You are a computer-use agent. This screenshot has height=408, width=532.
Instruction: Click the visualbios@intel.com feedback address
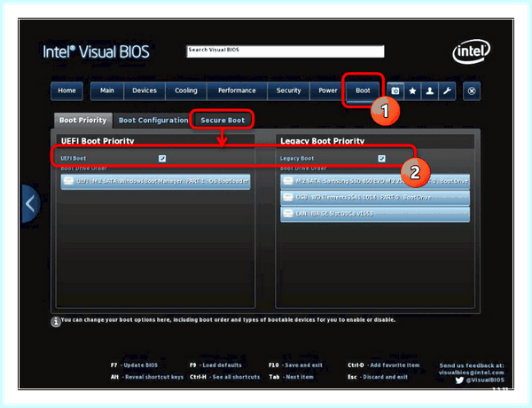pyautogui.click(x=471, y=373)
